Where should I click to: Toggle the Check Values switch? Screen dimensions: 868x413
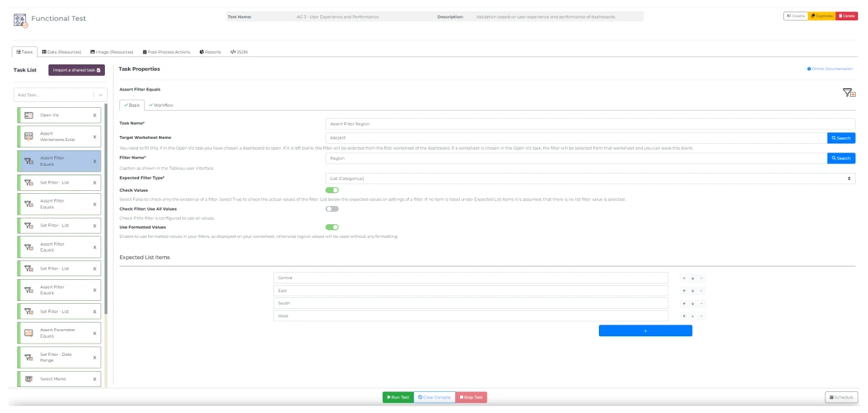(332, 190)
